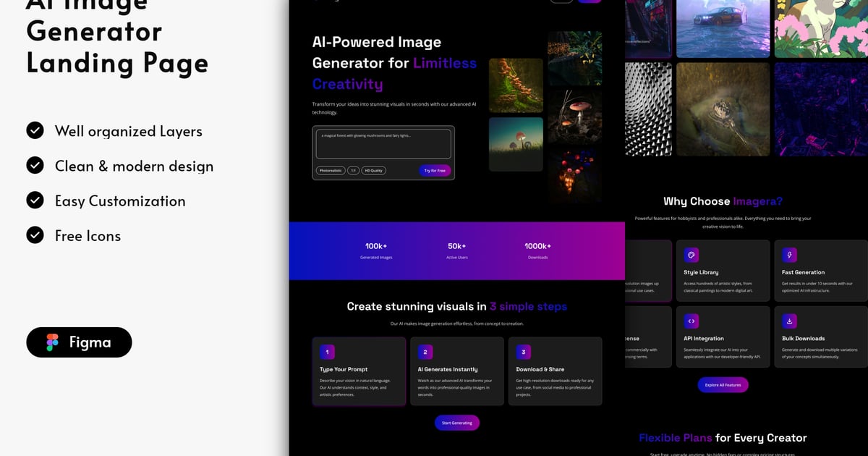Click checkmark beside Easy Customization
The image size is (868, 456).
click(x=35, y=200)
